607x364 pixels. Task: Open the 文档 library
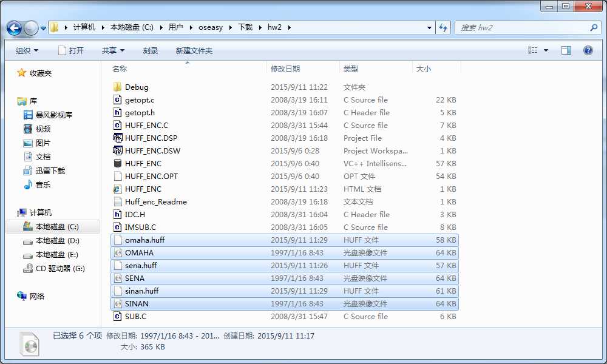(x=37, y=157)
